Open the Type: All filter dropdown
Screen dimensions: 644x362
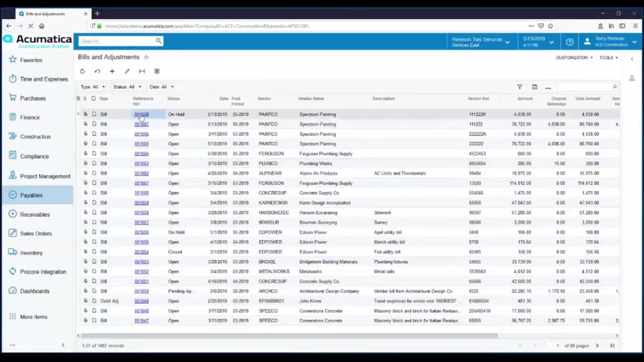pos(93,87)
